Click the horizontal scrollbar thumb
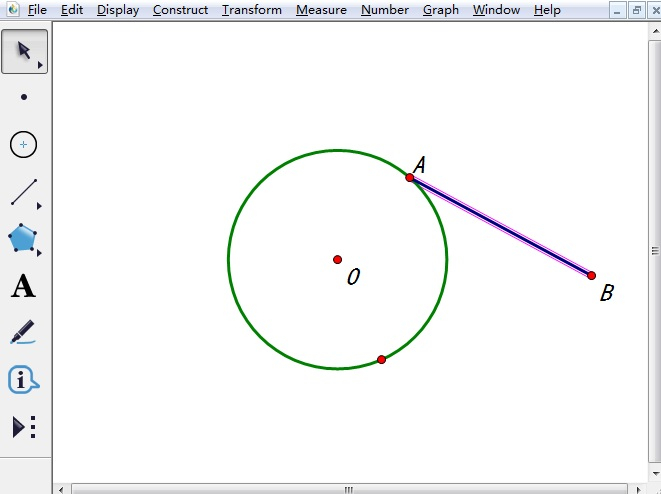This screenshot has width=661, height=494. point(349,489)
